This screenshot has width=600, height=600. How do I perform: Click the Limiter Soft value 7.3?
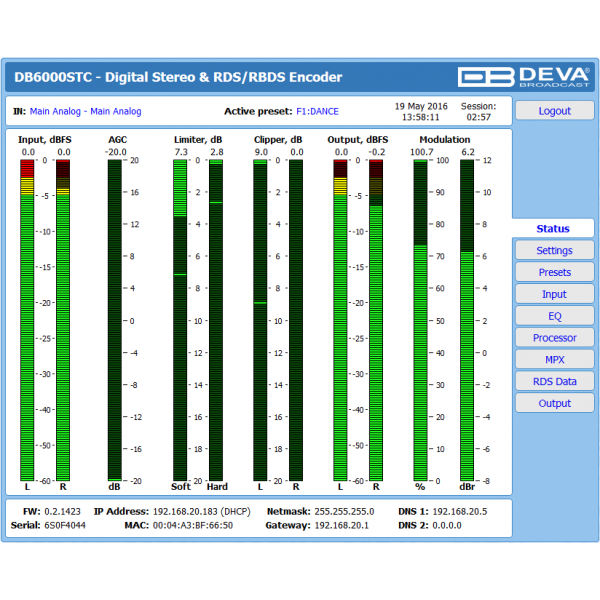point(181,152)
